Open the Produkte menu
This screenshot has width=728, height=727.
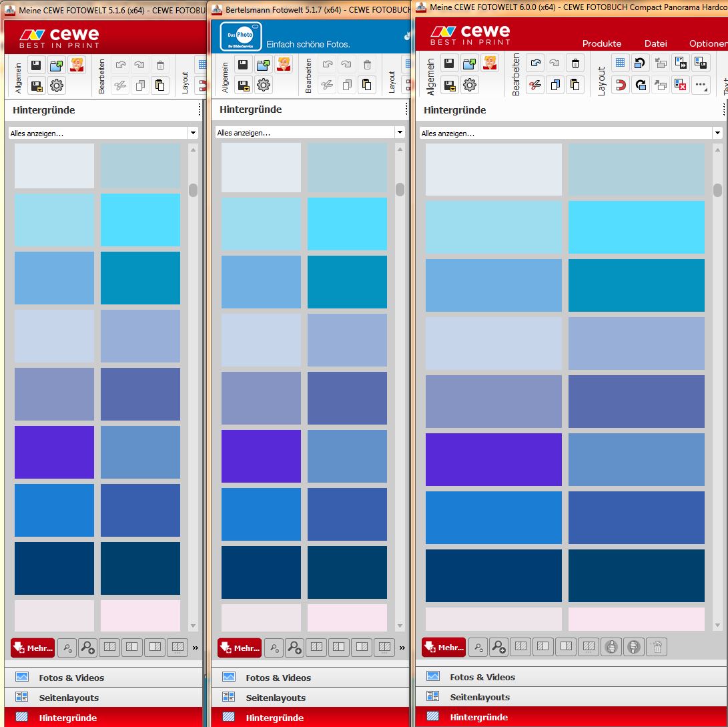(x=602, y=43)
